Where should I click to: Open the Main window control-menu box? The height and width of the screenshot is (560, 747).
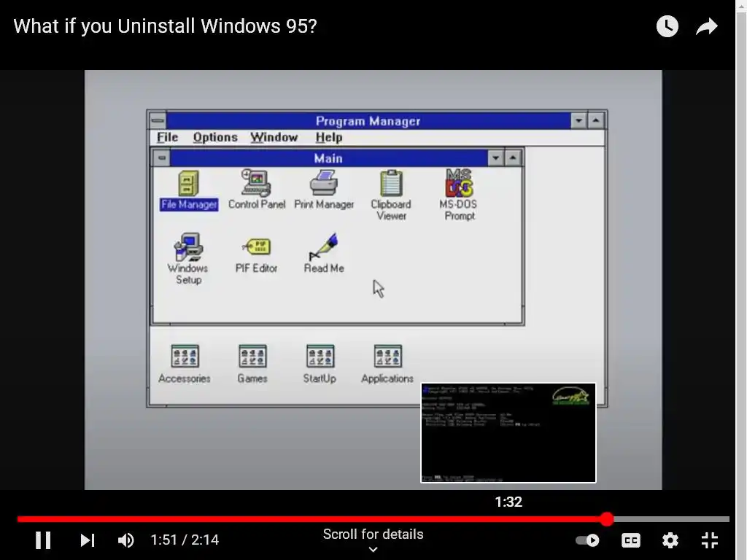pyautogui.click(x=162, y=158)
